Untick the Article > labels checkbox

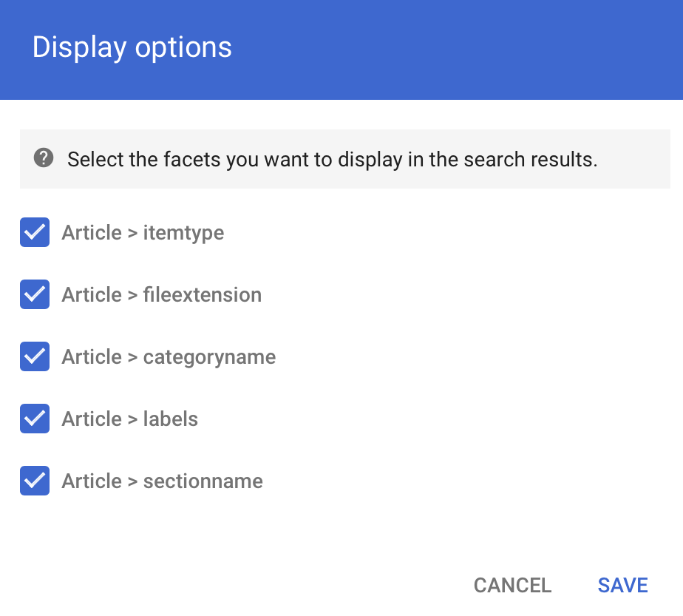[x=35, y=419]
